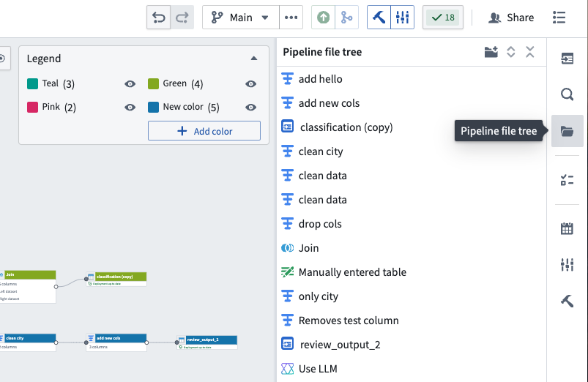Select the hammer build tool in toolbar
This screenshot has height=382, width=588.
[x=379, y=18]
